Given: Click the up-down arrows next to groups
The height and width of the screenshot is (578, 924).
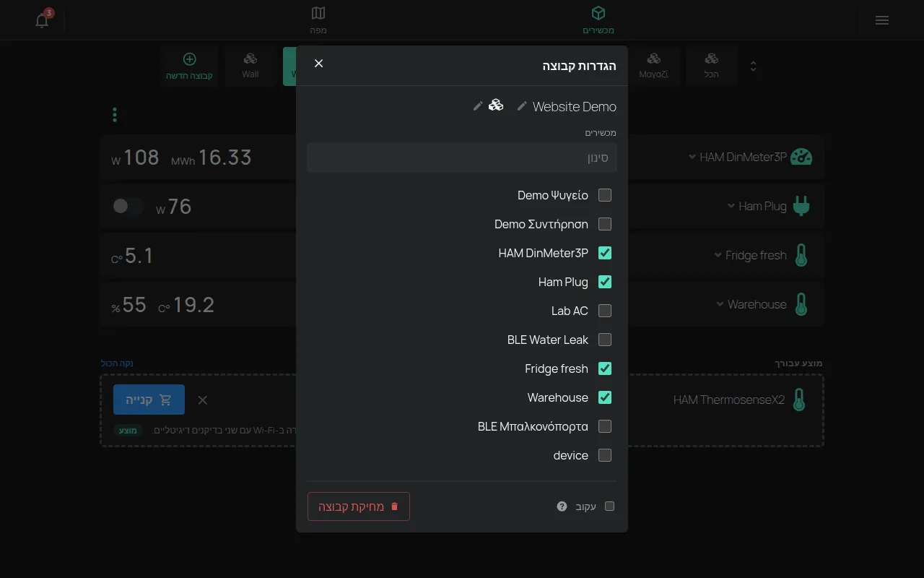Looking at the screenshot, I should 753,66.
